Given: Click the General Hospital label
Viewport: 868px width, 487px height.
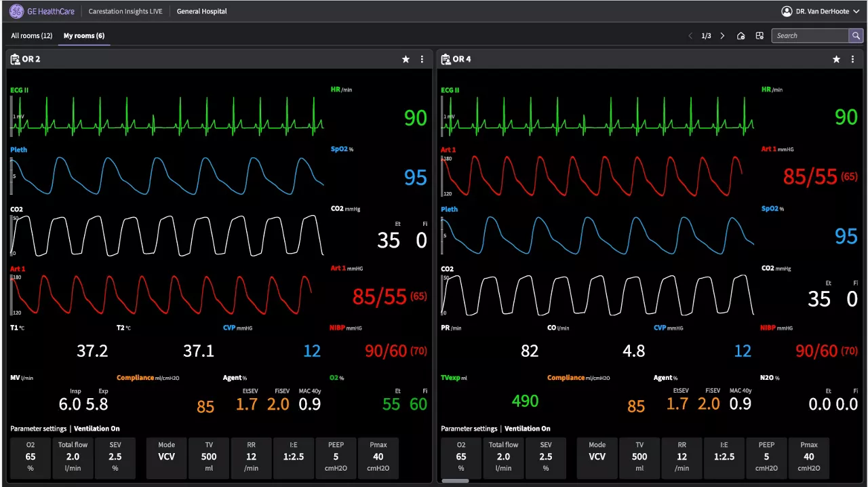Looking at the screenshot, I should coord(202,12).
